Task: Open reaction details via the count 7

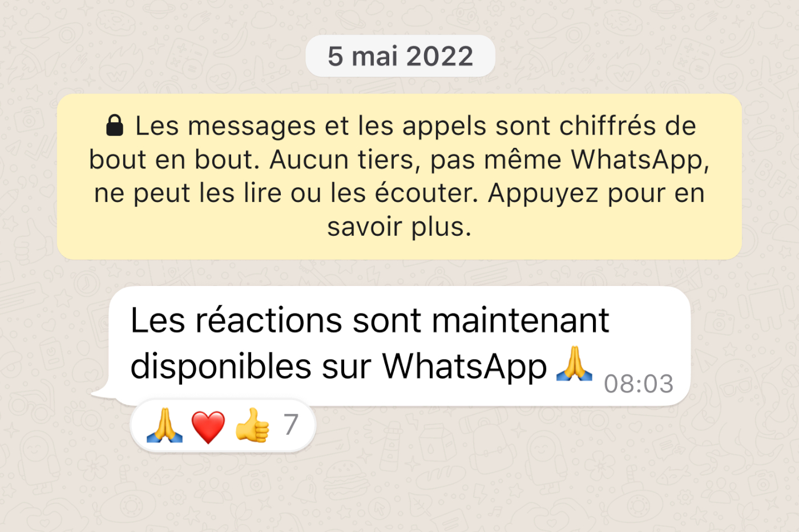Action: pos(291,425)
